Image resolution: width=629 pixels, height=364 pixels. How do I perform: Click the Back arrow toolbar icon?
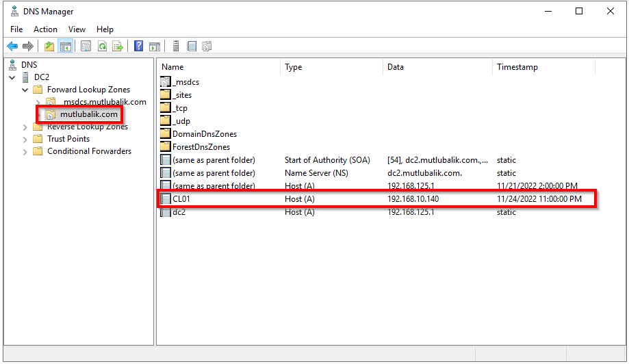click(12, 47)
